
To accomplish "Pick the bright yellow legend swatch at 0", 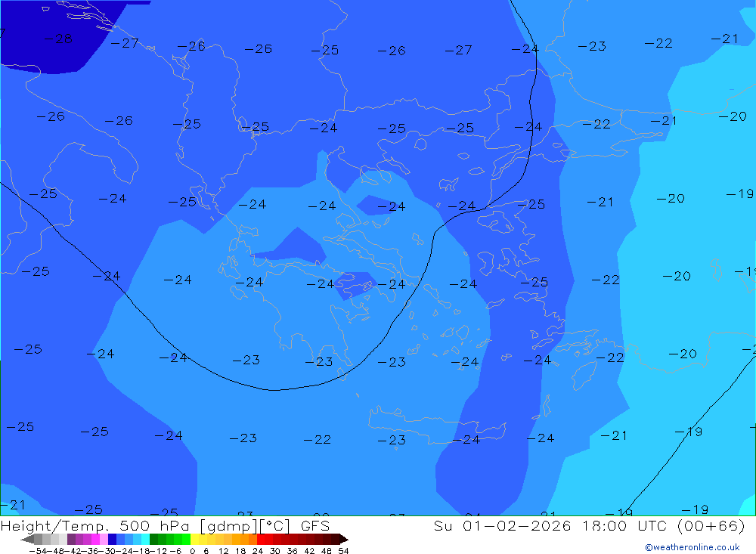I will tap(195, 539).
